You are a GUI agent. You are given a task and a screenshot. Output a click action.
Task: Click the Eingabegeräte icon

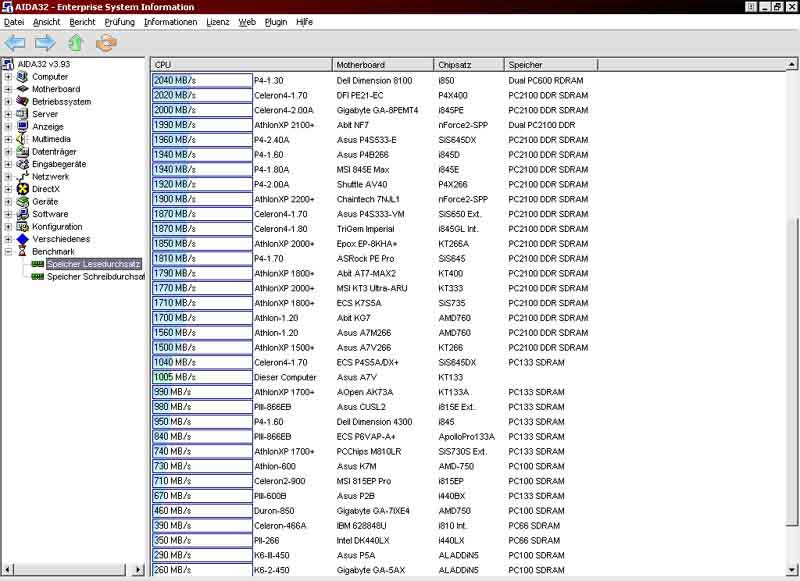(x=22, y=164)
